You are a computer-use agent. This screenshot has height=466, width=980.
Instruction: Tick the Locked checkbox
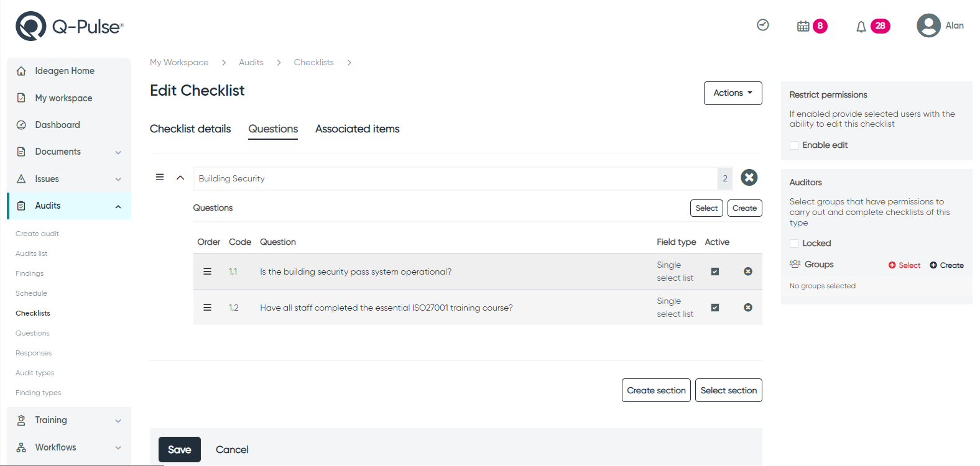(794, 244)
